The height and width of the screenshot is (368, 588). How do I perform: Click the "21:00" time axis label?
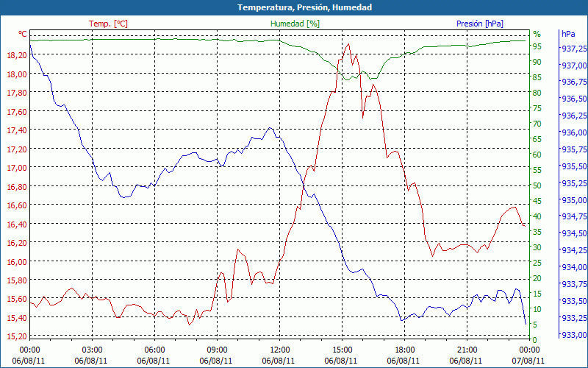pos(467,350)
